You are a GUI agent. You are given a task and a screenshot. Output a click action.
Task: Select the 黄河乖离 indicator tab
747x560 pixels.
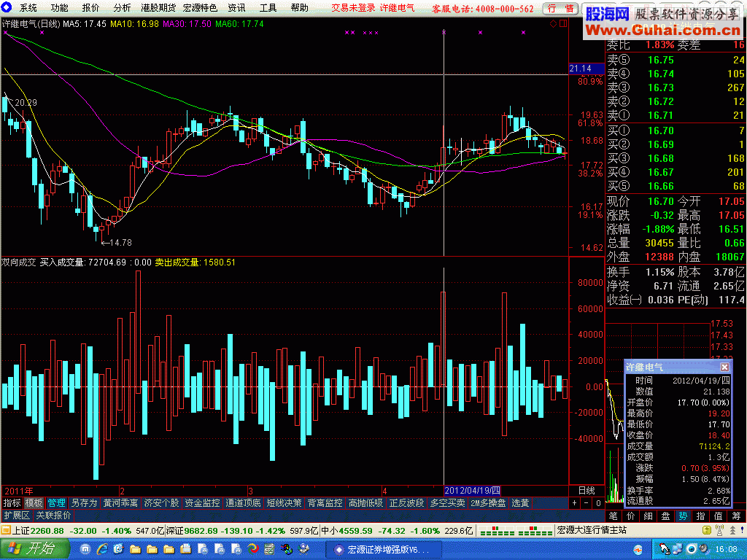[x=120, y=503]
